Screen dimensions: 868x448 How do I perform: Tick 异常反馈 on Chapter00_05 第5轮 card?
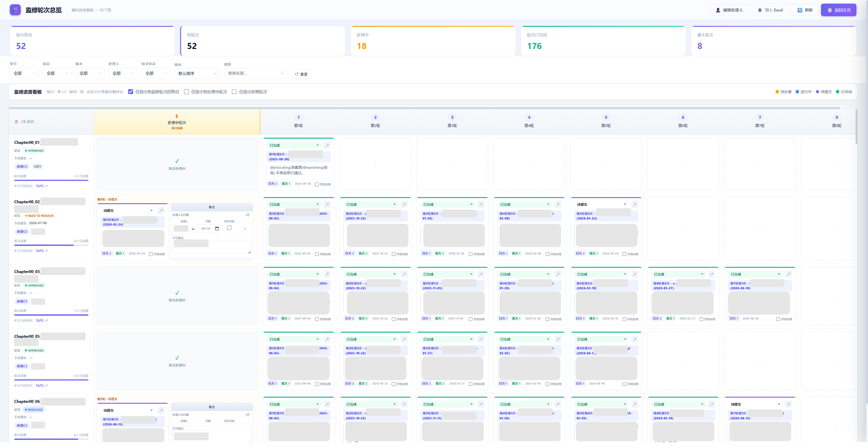coord(624,384)
